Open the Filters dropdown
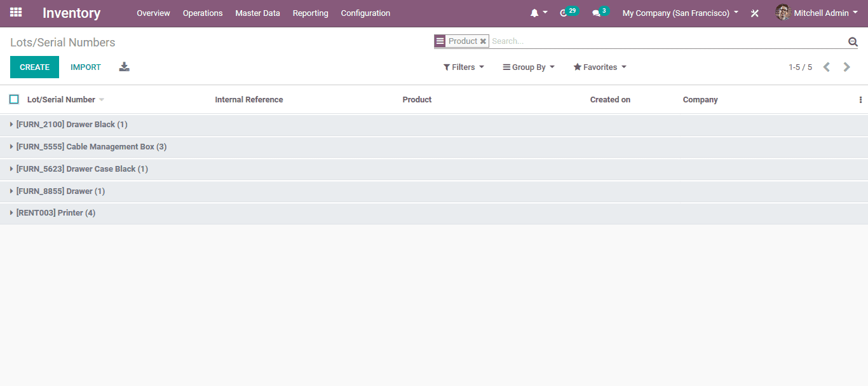 [x=464, y=67]
